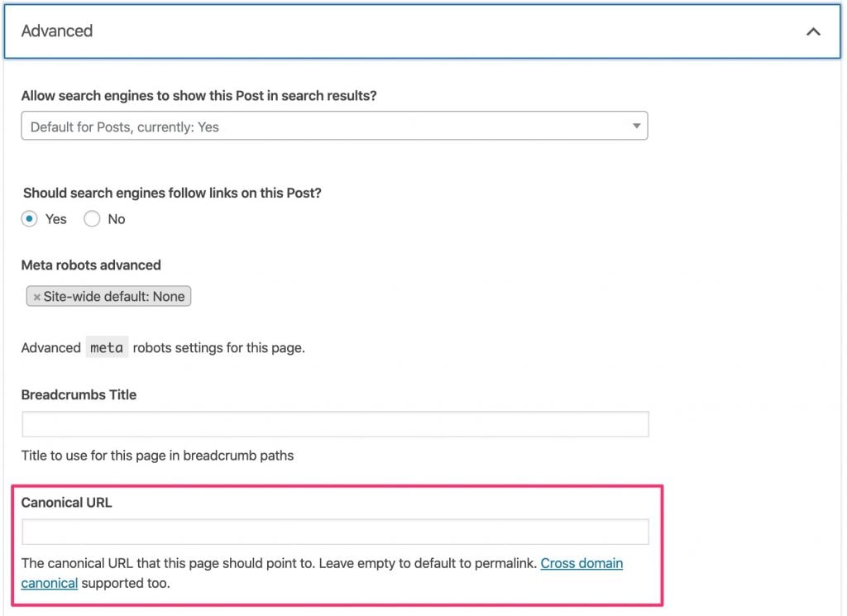The image size is (847, 616).
Task: Select the Yes radio button
Action: 31,218
